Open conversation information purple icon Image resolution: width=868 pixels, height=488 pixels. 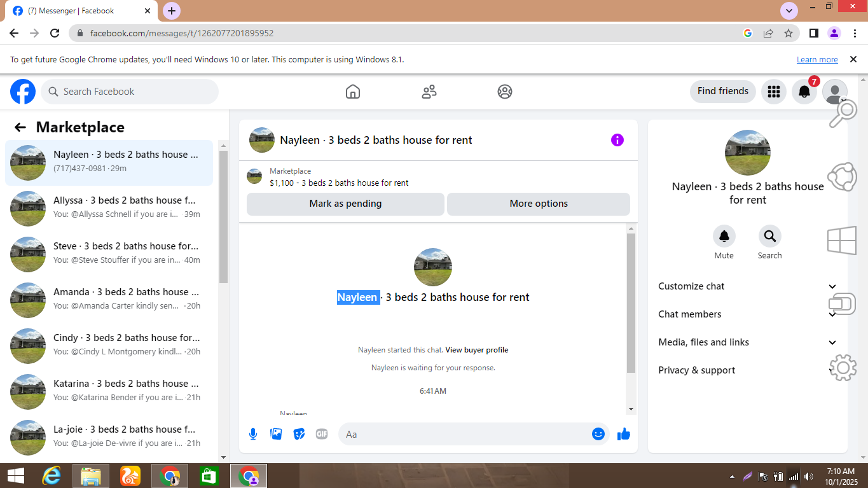coord(617,140)
